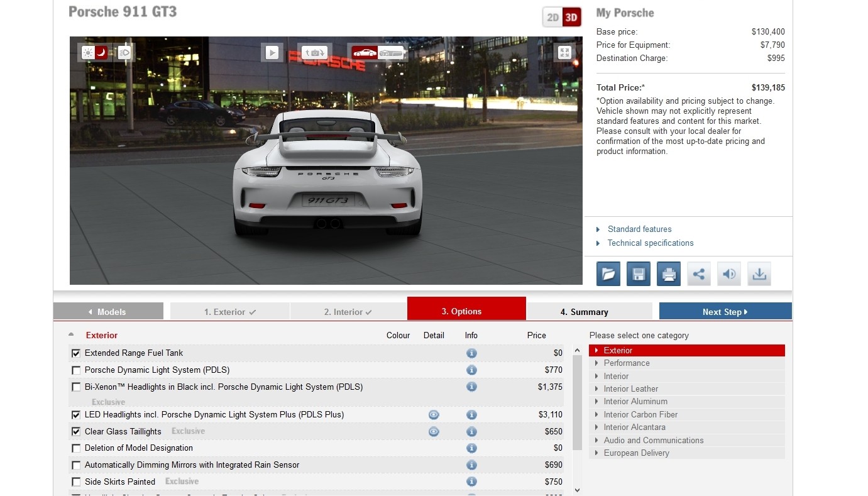Image resolution: width=868 pixels, height=496 pixels.
Task: Open saved configuration folder icon
Action: pos(608,274)
